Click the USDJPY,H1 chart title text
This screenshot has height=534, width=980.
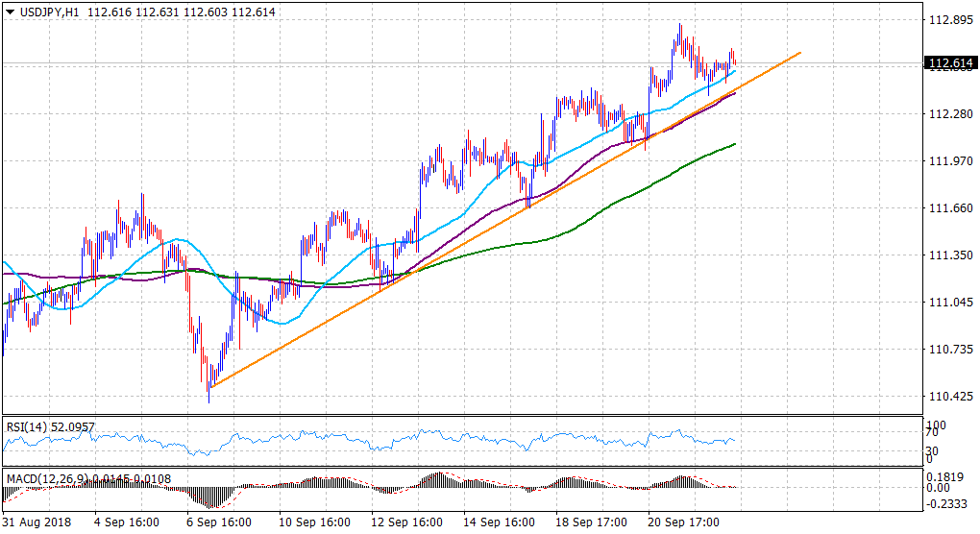(47, 12)
